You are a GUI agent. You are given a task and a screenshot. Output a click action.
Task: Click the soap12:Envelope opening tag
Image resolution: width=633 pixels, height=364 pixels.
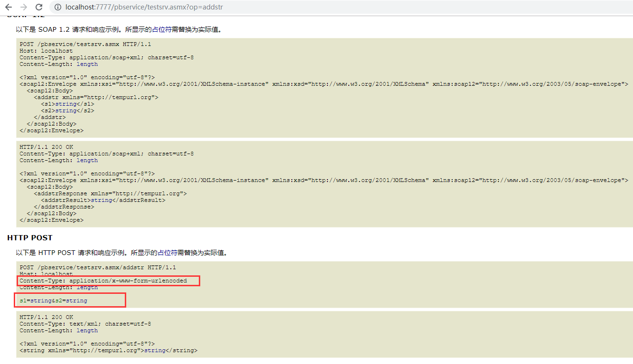coord(47,83)
